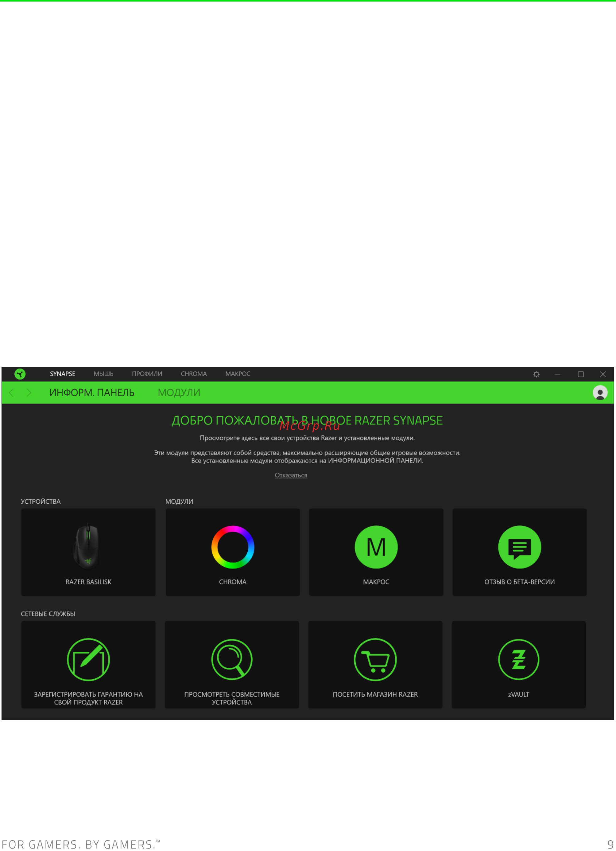Switch to the МЫШЬ tab

pyautogui.click(x=103, y=374)
